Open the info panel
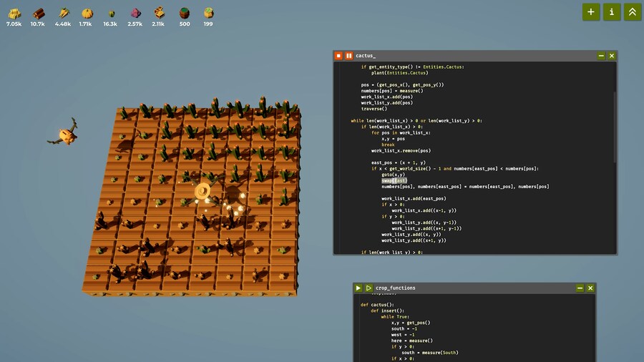Image resolution: width=644 pixels, height=362 pixels. (611, 11)
